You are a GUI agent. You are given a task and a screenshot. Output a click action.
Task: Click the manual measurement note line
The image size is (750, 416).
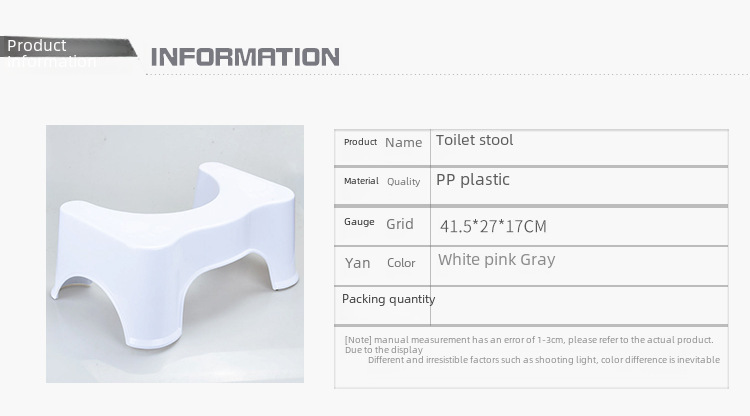click(x=528, y=340)
